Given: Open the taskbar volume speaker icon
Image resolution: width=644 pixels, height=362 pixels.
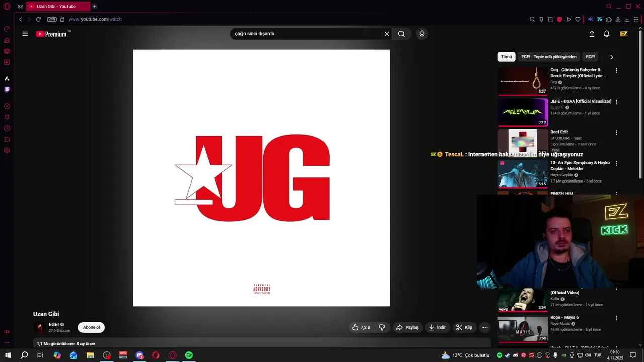Looking at the screenshot, I should click(x=588, y=355).
